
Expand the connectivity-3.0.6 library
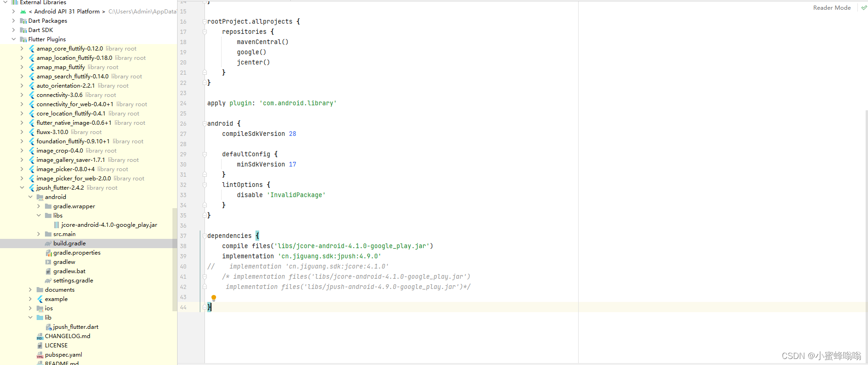click(22, 95)
